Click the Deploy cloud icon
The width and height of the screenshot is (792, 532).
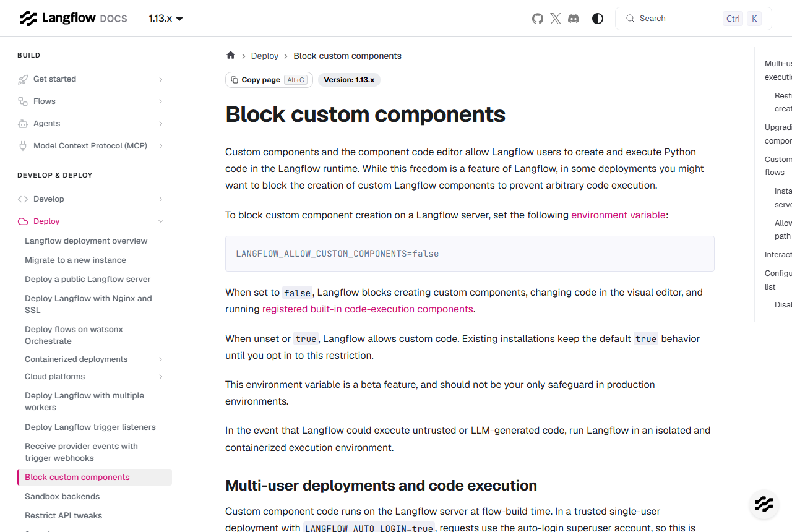[23, 221]
